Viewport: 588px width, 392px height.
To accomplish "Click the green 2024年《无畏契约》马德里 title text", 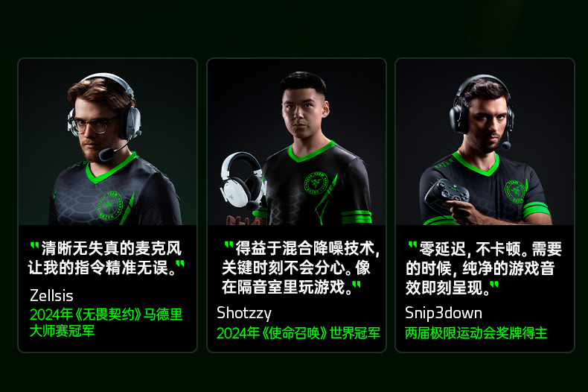I will 106,314.
